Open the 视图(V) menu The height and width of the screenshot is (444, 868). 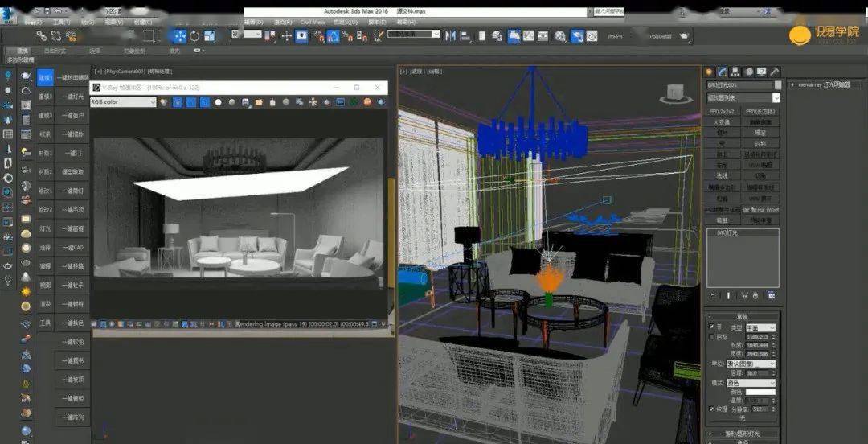tap(113, 23)
